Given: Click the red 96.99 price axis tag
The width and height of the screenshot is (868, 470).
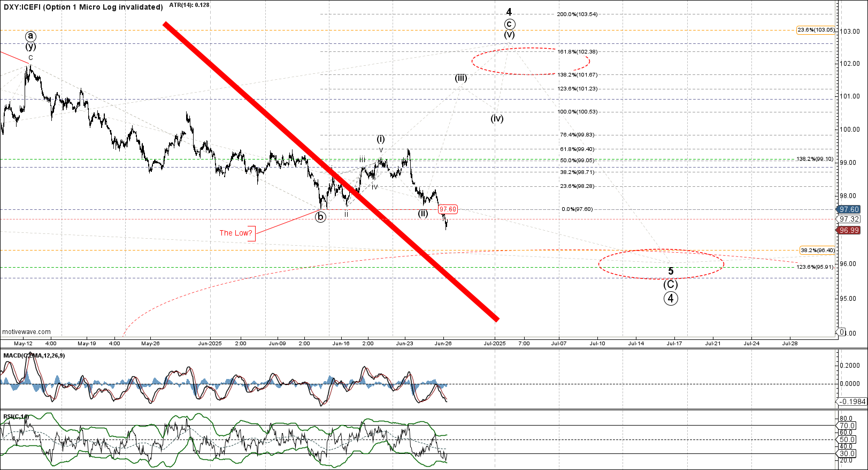Looking at the screenshot, I should pyautogui.click(x=849, y=230).
